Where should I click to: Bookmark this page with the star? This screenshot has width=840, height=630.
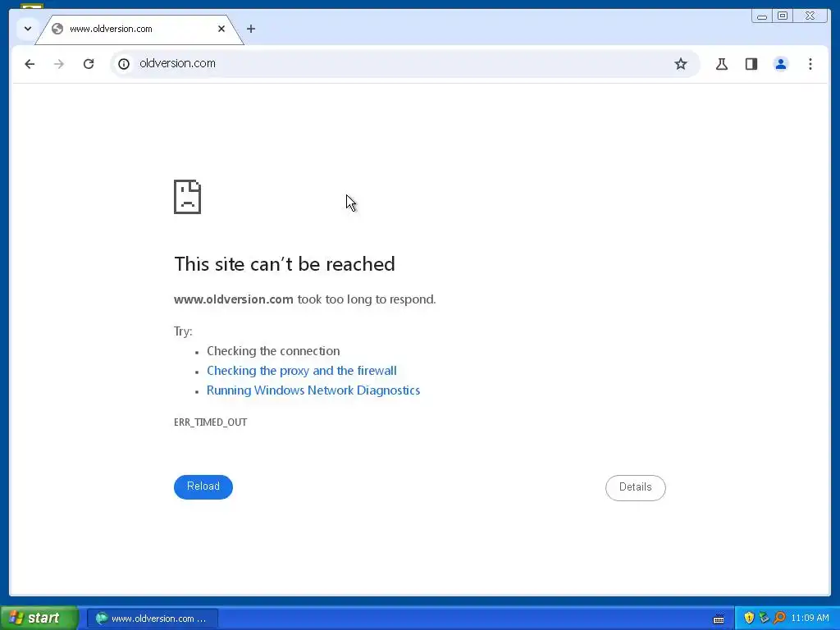click(x=680, y=64)
